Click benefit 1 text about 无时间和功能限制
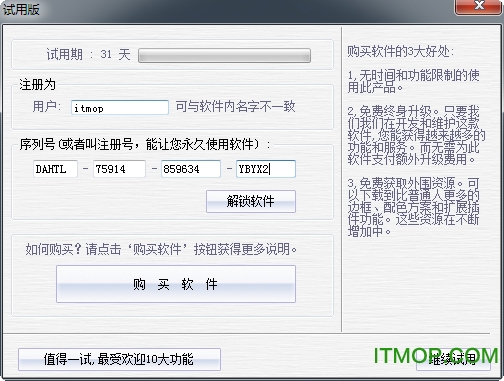504x381 pixels. tap(413, 81)
